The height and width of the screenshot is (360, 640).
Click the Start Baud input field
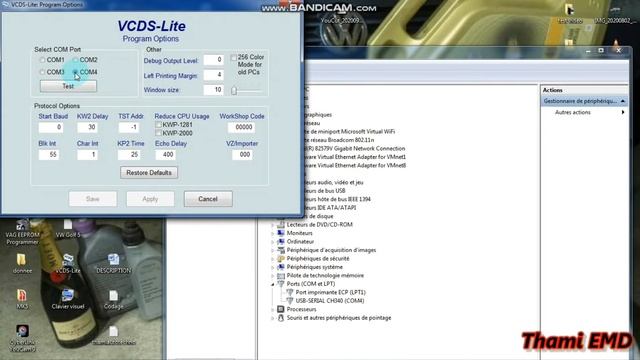click(x=51, y=127)
